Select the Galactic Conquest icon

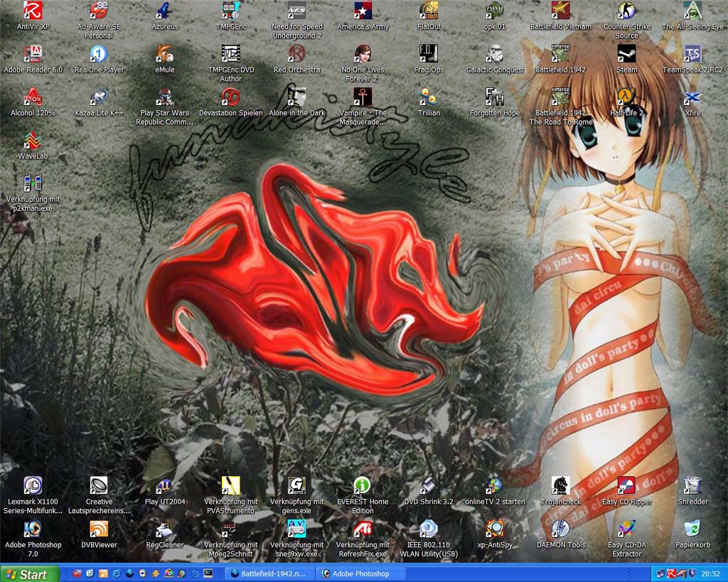pyautogui.click(x=495, y=53)
